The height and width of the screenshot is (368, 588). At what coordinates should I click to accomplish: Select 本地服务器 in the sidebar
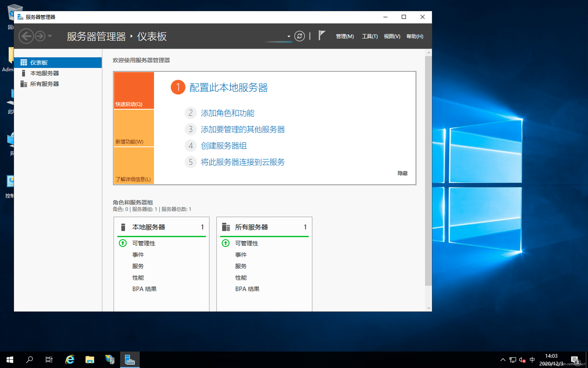pyautogui.click(x=58, y=73)
